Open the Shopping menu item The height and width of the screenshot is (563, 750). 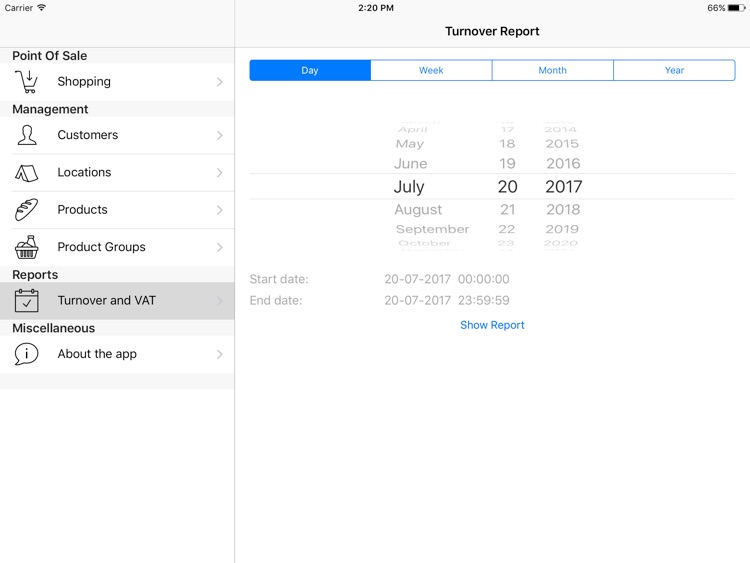tap(117, 82)
